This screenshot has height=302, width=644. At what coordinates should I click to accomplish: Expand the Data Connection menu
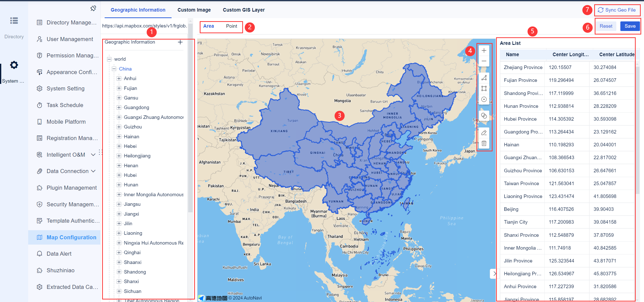94,171
